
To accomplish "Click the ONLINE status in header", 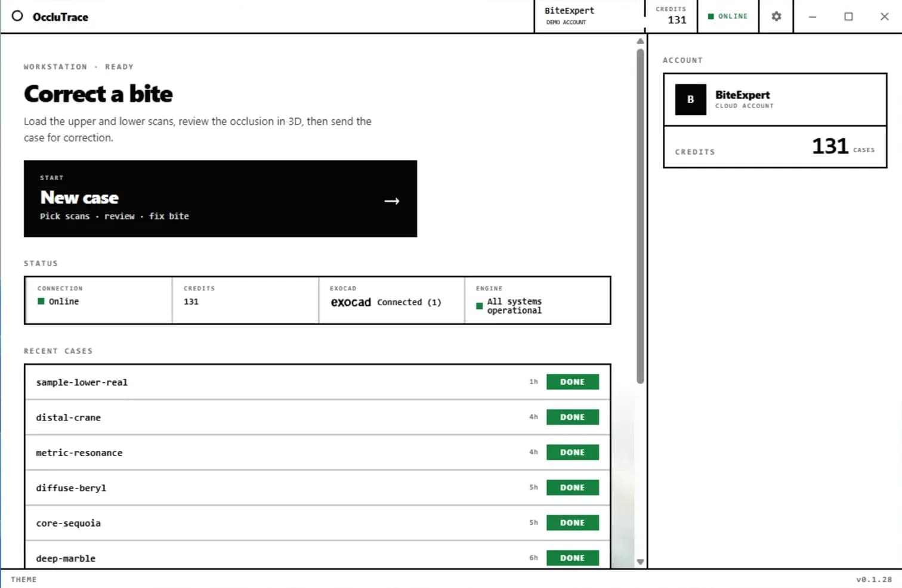I will point(728,16).
